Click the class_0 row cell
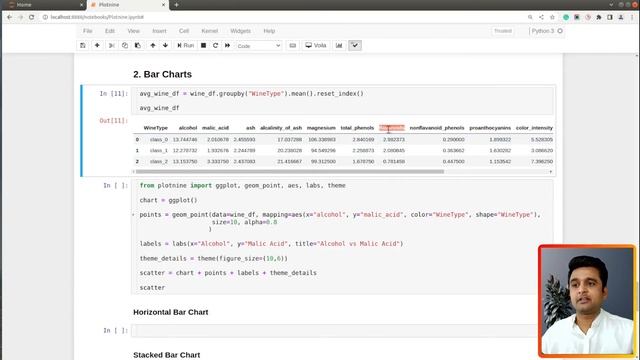 [159, 140]
